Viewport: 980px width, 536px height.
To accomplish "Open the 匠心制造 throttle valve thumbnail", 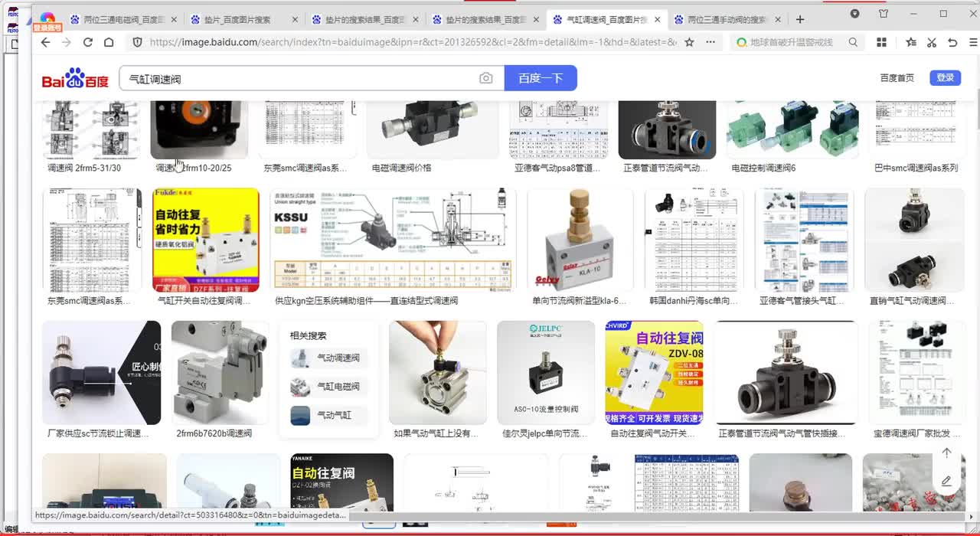I will pyautogui.click(x=102, y=372).
